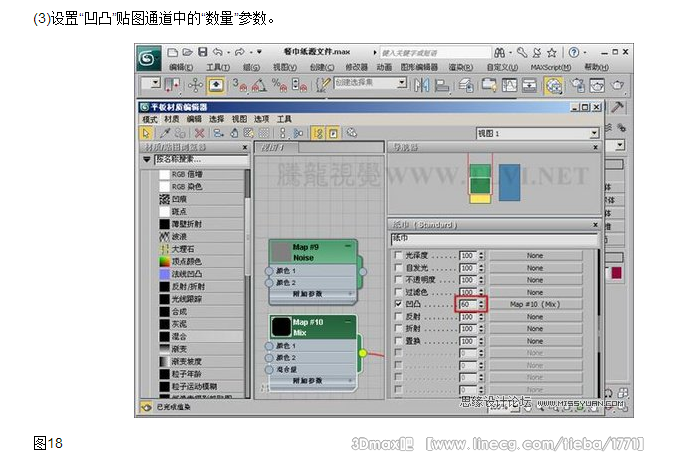Open the 渲染(R) menu in the main window
The image size is (673, 461).
(461, 67)
